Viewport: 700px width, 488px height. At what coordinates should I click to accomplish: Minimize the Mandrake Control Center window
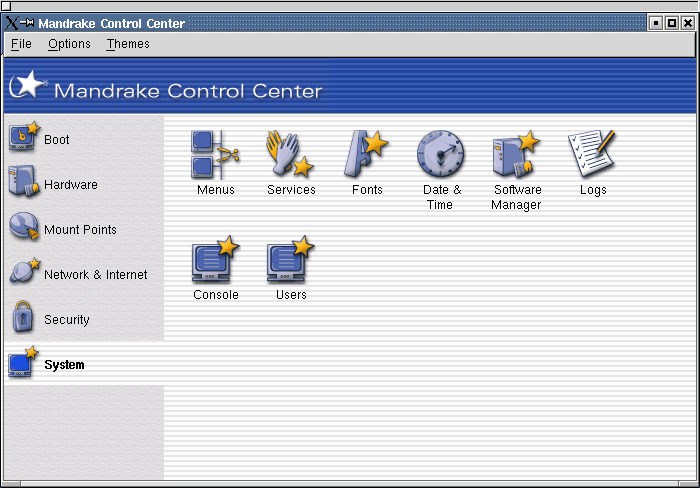(x=655, y=23)
